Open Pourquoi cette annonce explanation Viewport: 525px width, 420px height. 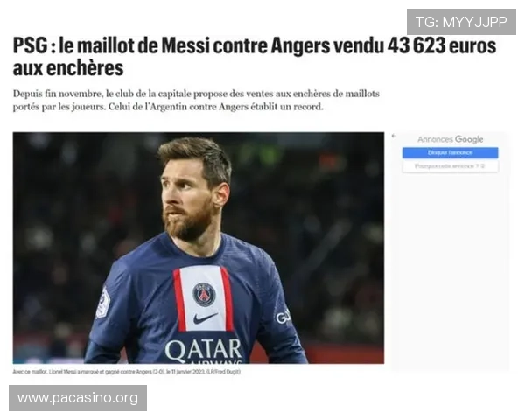(450, 166)
